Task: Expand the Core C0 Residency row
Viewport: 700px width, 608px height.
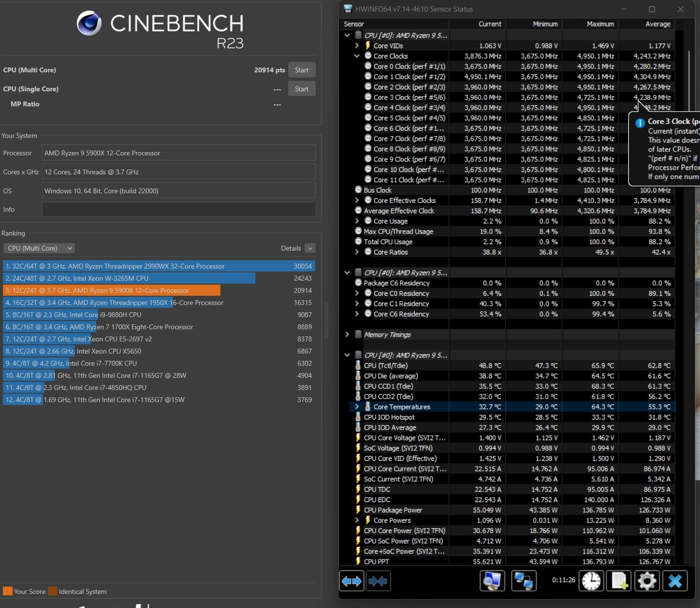Action: 357,293
